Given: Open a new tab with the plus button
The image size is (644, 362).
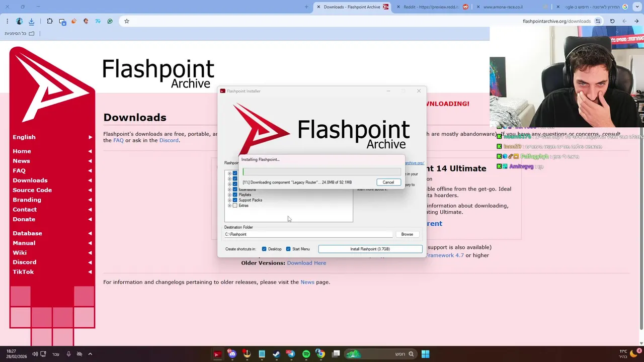Looking at the screenshot, I should pyautogui.click(x=306, y=7).
